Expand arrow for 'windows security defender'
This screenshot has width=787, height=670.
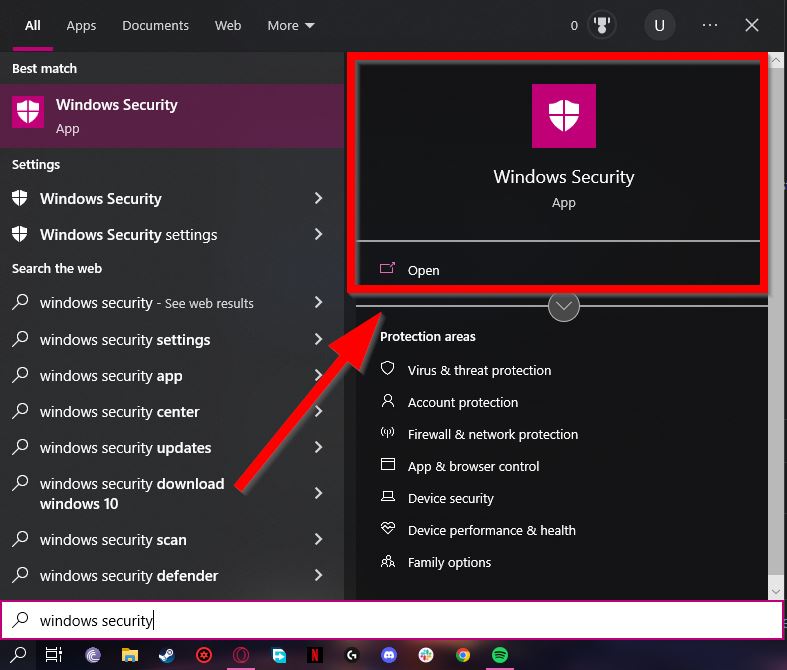(318, 575)
